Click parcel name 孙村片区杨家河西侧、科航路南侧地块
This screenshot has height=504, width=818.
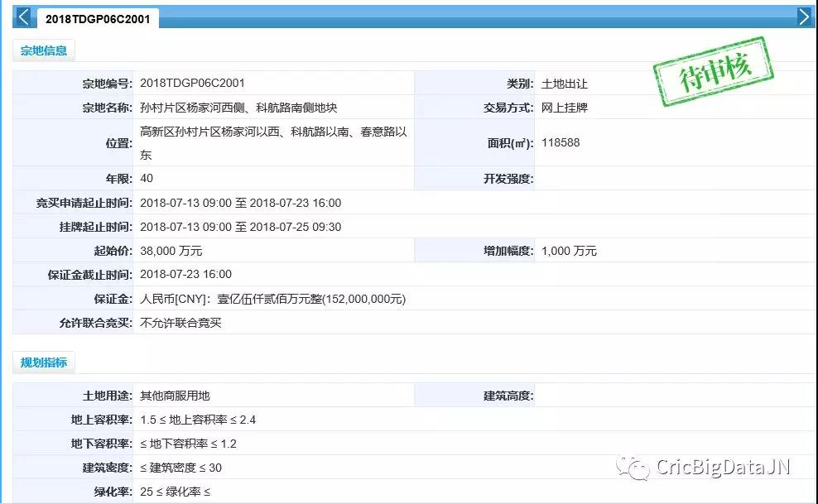pyautogui.click(x=238, y=108)
